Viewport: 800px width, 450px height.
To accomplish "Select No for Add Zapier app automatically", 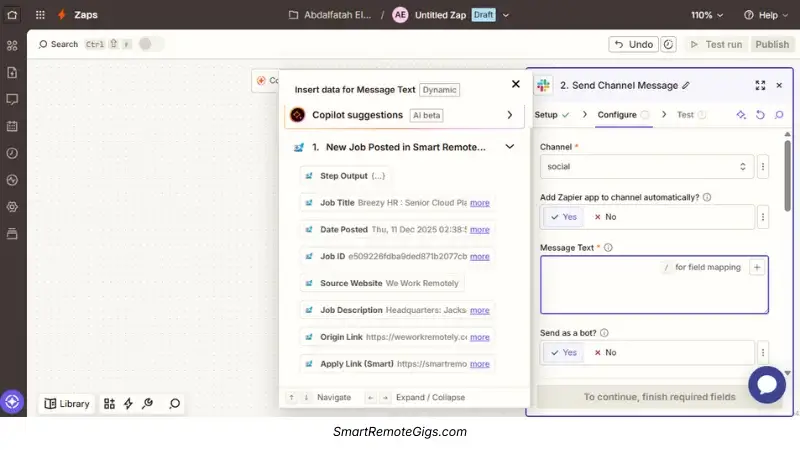I will (605, 217).
